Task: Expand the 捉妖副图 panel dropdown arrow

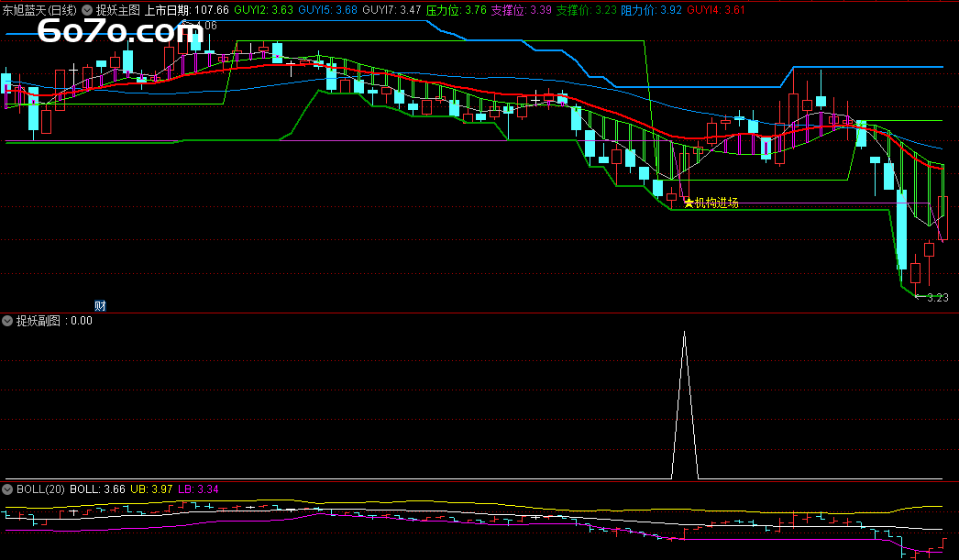Action: [x=7, y=321]
